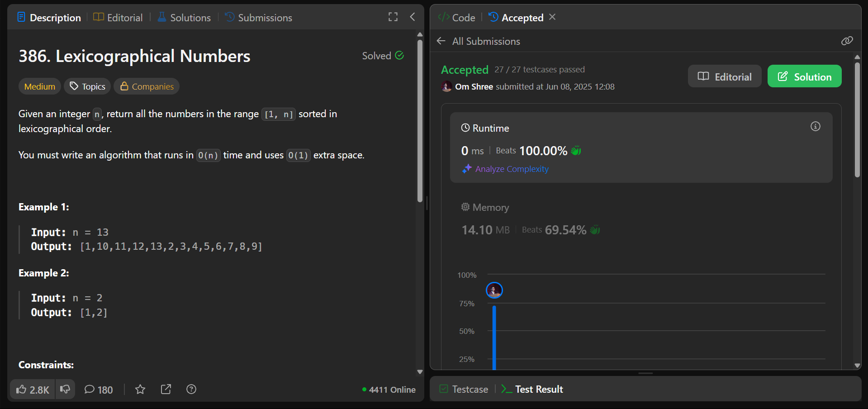868x409 pixels.
Task: Collapse the description panel with the chevron
Action: (413, 17)
